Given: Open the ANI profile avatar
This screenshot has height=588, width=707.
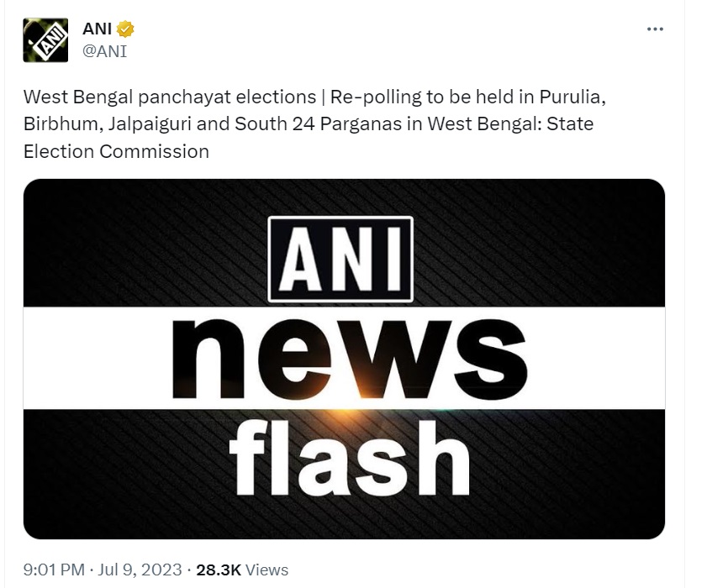Looking at the screenshot, I should (45, 40).
